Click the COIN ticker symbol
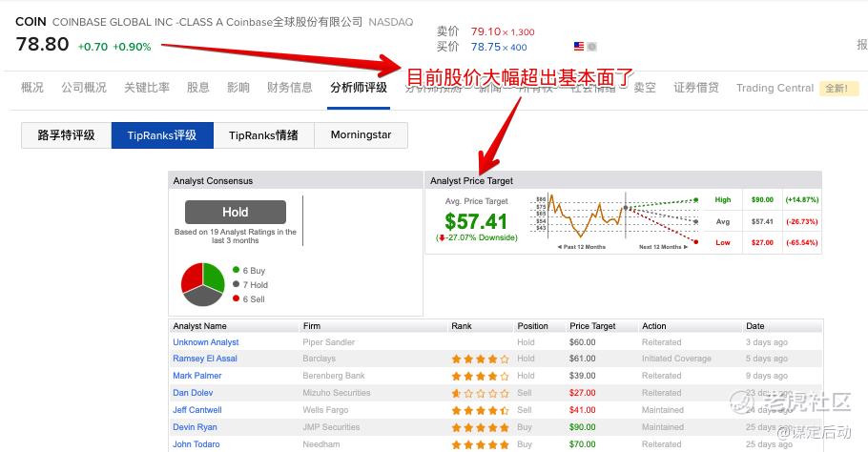 (31, 22)
